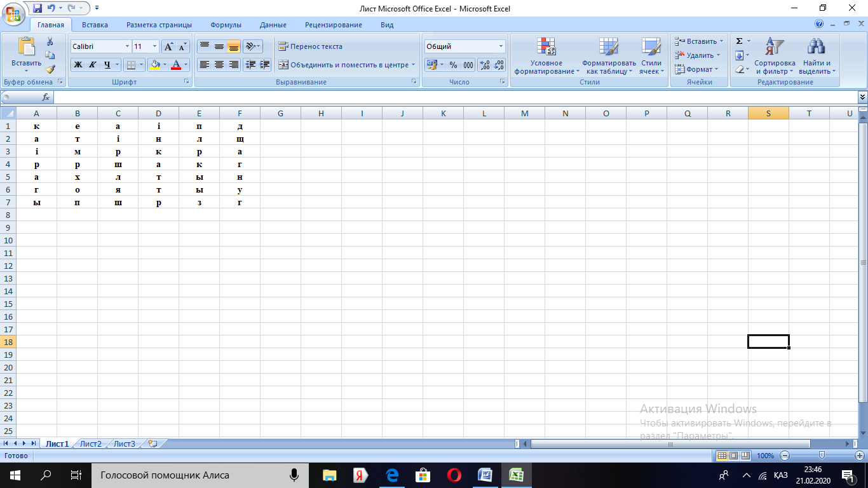Viewport: 868px width, 488px height.
Task: Open the Рецензирование tab
Action: click(x=334, y=25)
